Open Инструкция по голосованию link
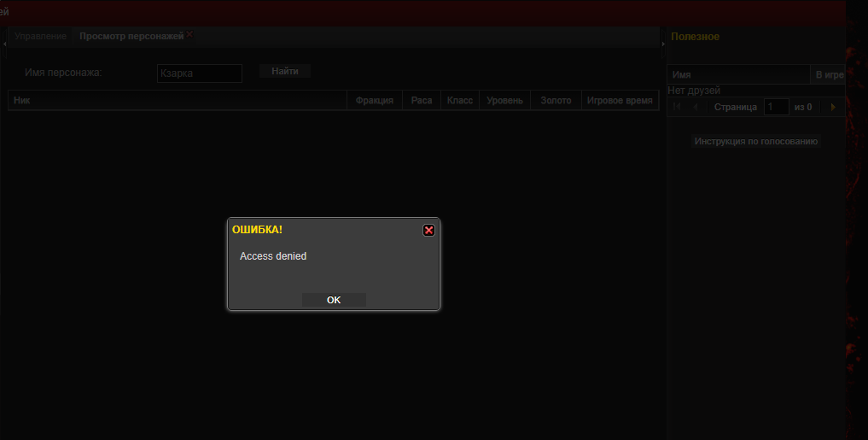This screenshot has width=868, height=440. pyautogui.click(x=755, y=141)
